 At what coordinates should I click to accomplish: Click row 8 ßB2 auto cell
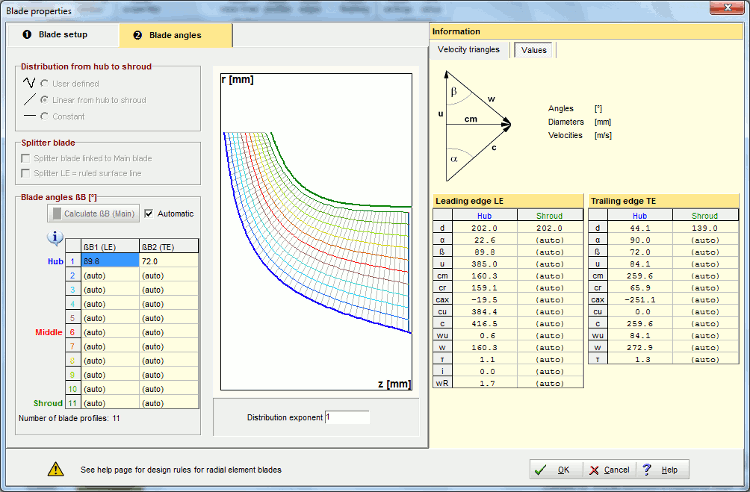coord(169,361)
